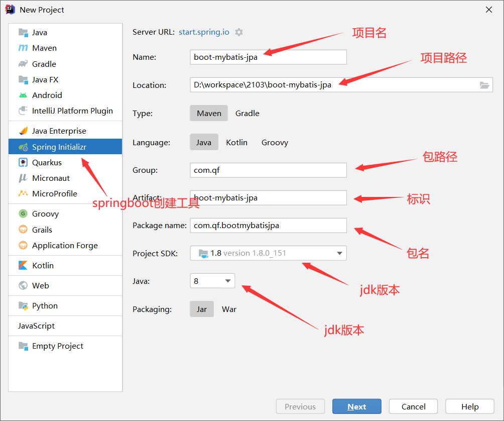Screen dimensions: 504x421
Task: Choose Groovy as the language
Action: pyautogui.click(x=275, y=142)
